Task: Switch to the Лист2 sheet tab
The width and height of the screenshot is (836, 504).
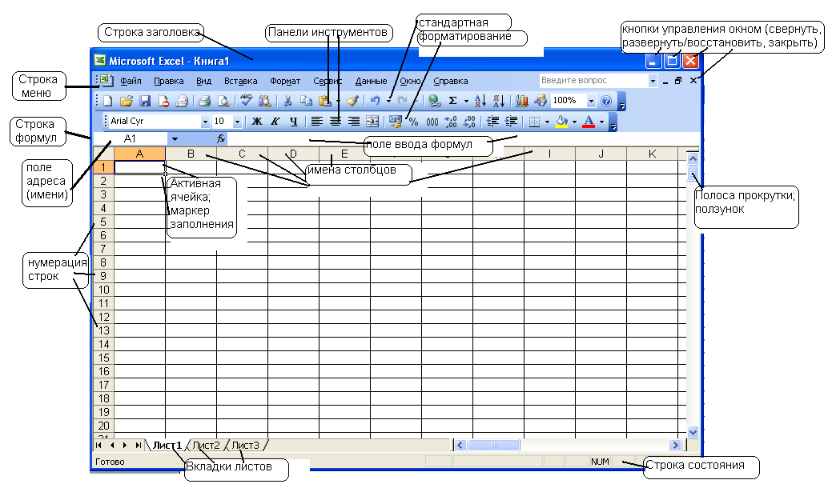Action: [x=206, y=445]
